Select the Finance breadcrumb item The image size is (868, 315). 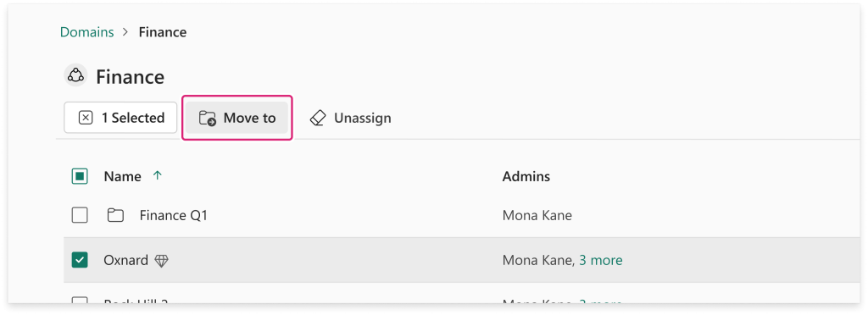click(x=162, y=32)
